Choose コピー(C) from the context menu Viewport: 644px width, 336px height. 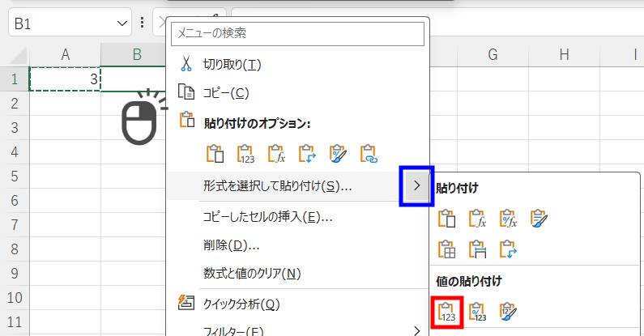[226, 93]
